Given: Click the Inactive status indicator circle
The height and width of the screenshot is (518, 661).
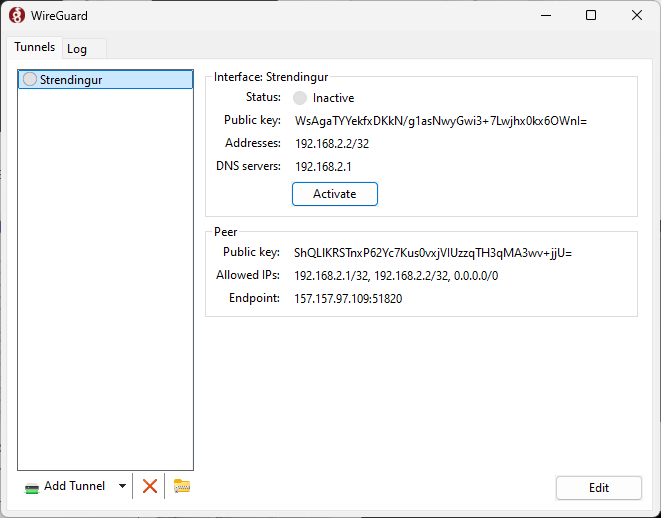Looking at the screenshot, I should click(x=300, y=98).
